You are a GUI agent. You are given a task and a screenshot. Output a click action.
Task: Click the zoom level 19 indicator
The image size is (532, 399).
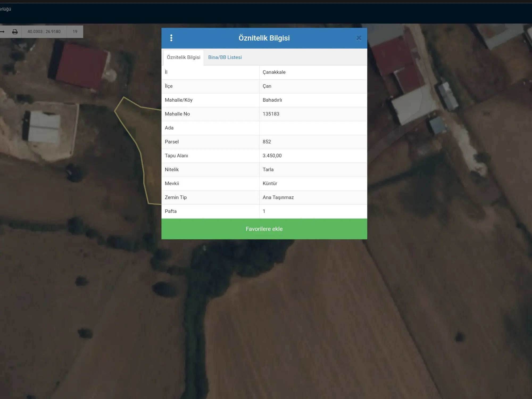click(75, 32)
